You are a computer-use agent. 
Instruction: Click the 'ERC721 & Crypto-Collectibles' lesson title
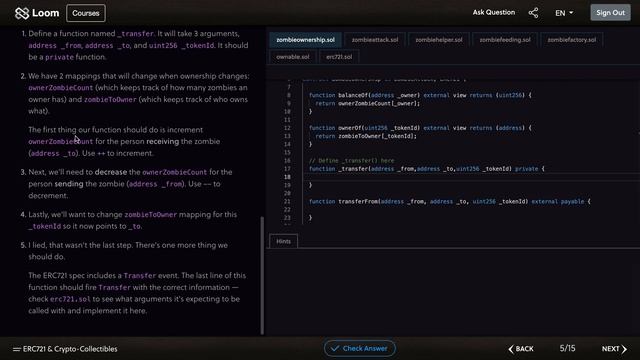click(70, 349)
